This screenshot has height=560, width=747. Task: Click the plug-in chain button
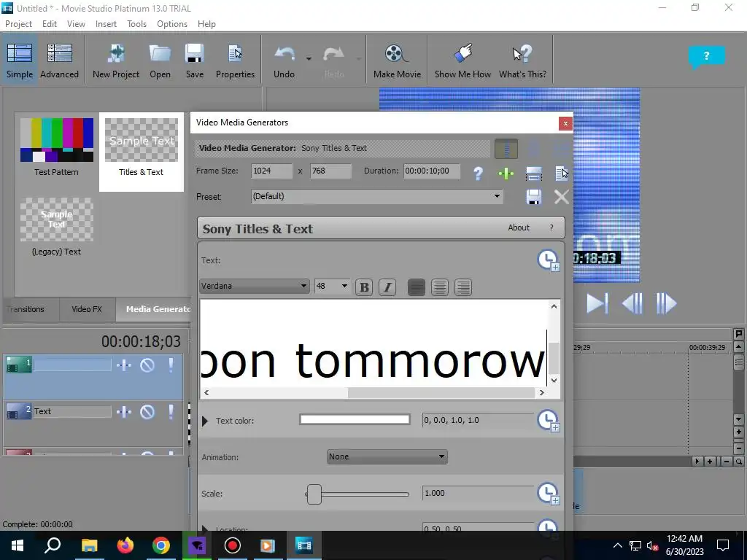tap(506, 149)
